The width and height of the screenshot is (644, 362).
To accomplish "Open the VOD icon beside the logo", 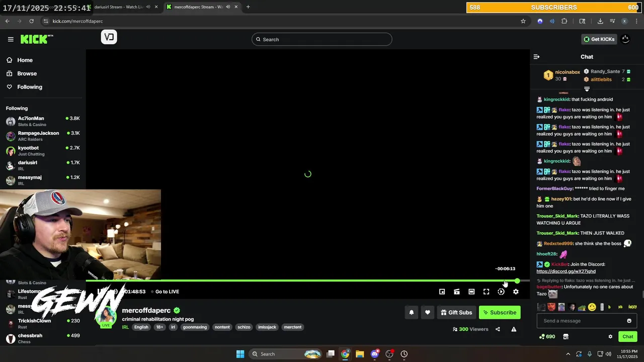I will coord(109,37).
